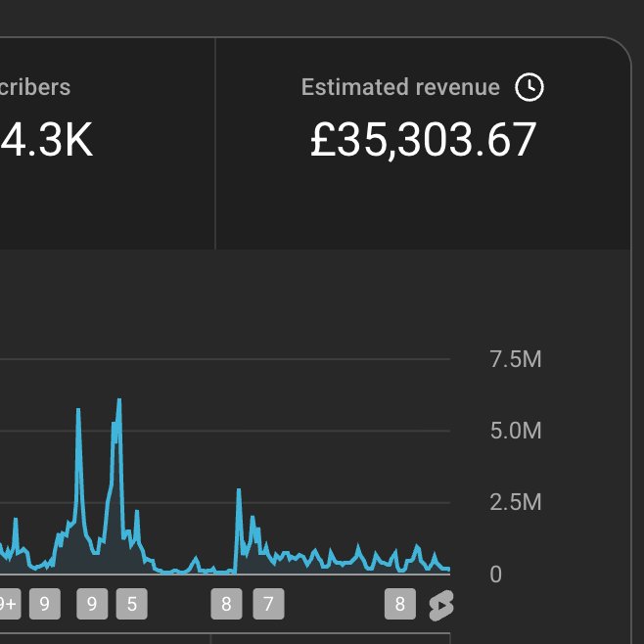644x644 pixels.
Task: Click the 5.0M axis label
Action: [516, 431]
